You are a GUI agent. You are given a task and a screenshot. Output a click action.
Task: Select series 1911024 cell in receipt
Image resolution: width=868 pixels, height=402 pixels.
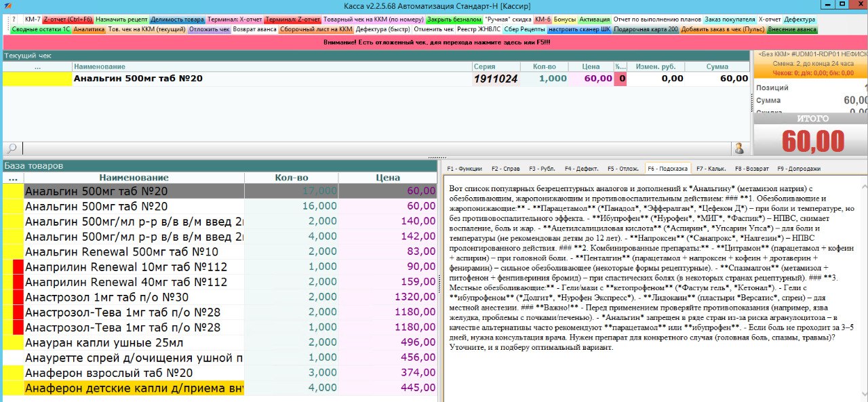(x=496, y=79)
